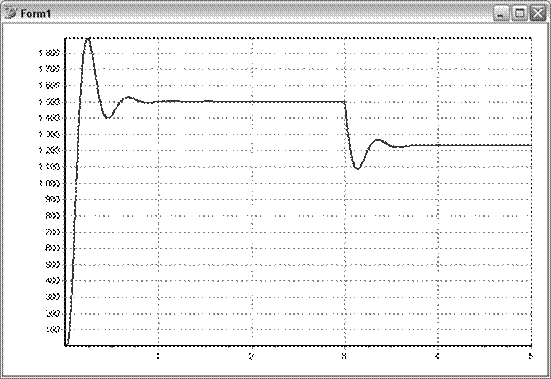The width and height of the screenshot is (551, 379).
Task: Click the y-axis label 1200
Action: point(50,150)
